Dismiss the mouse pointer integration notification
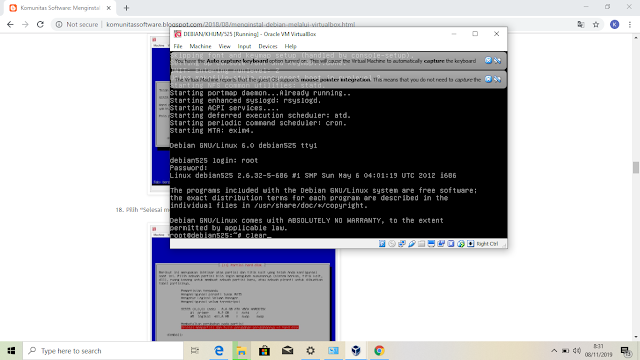The image size is (640, 360). click(488, 79)
